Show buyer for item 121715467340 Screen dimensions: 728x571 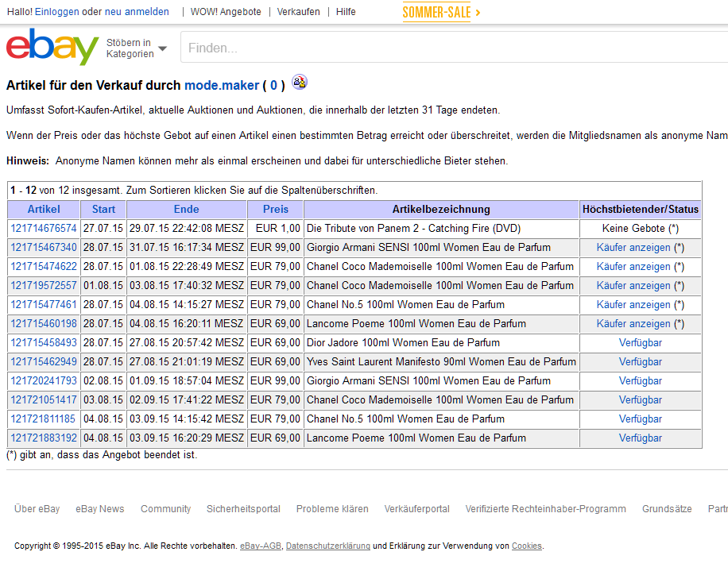(633, 248)
